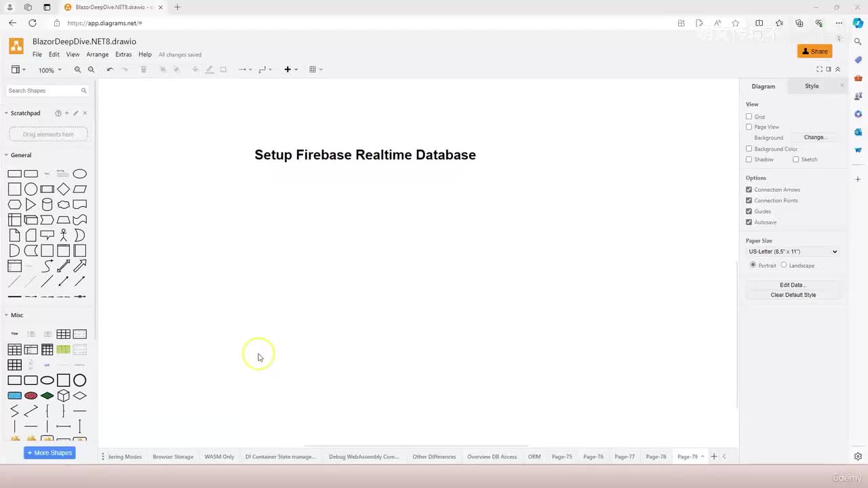Click the Shadow toolbar icon
The height and width of the screenshot is (488, 868).
pyautogui.click(x=223, y=70)
